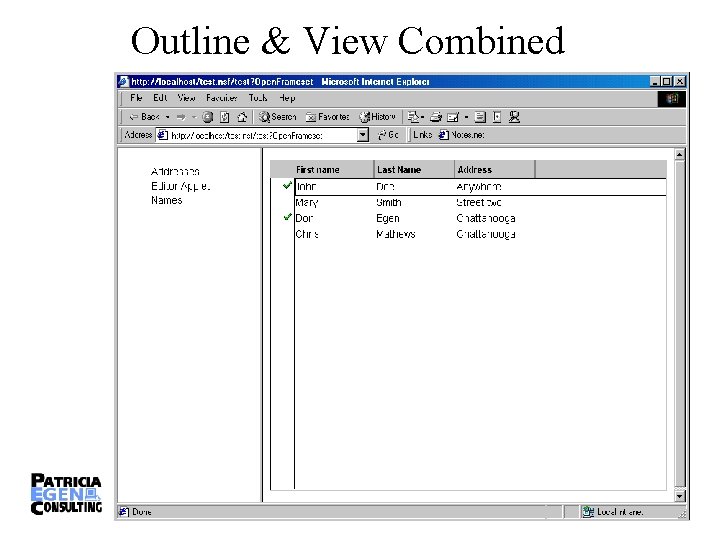Open the Addresses outline entry
The width and height of the screenshot is (720, 540).
(x=175, y=172)
